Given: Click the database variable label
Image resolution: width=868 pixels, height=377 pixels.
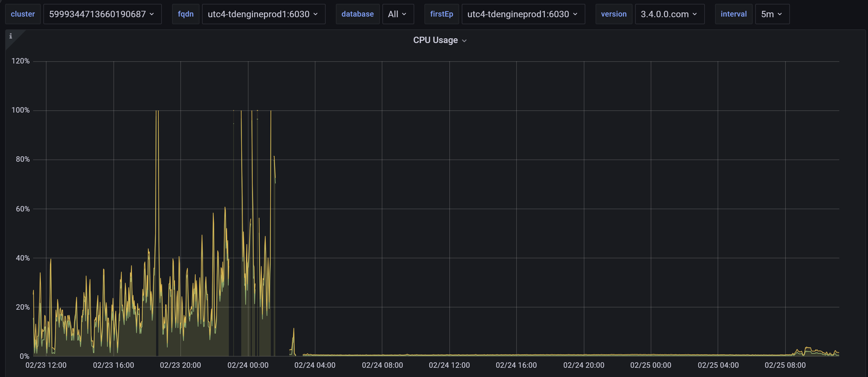Looking at the screenshot, I should tap(357, 14).
